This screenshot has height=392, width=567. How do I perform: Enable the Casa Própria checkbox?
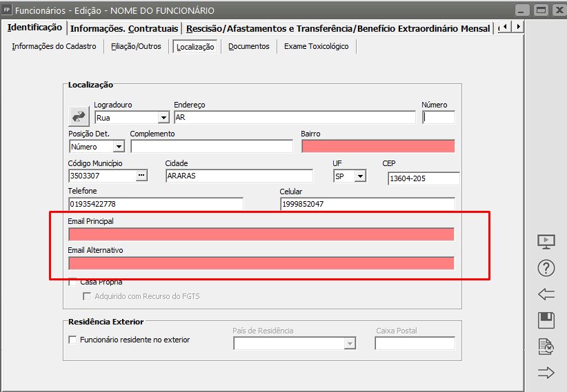pos(73,282)
